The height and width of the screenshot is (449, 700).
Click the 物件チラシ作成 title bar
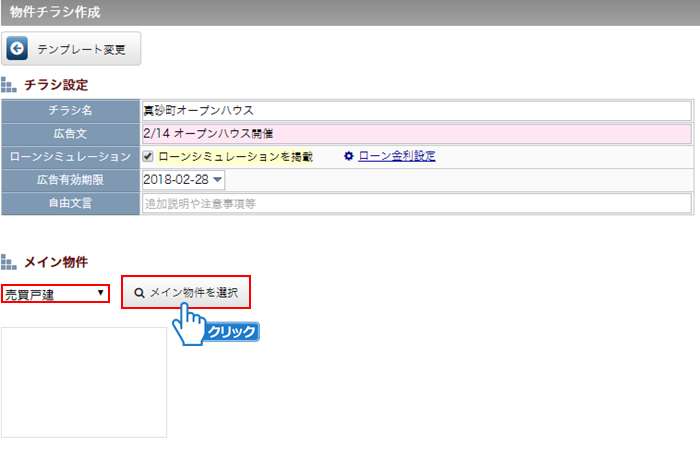(350, 12)
